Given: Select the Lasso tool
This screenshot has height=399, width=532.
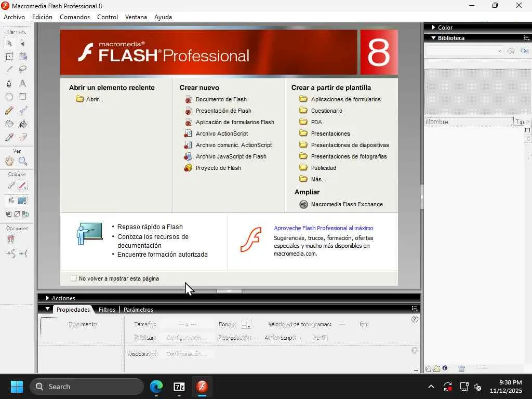Looking at the screenshot, I should [x=22, y=70].
